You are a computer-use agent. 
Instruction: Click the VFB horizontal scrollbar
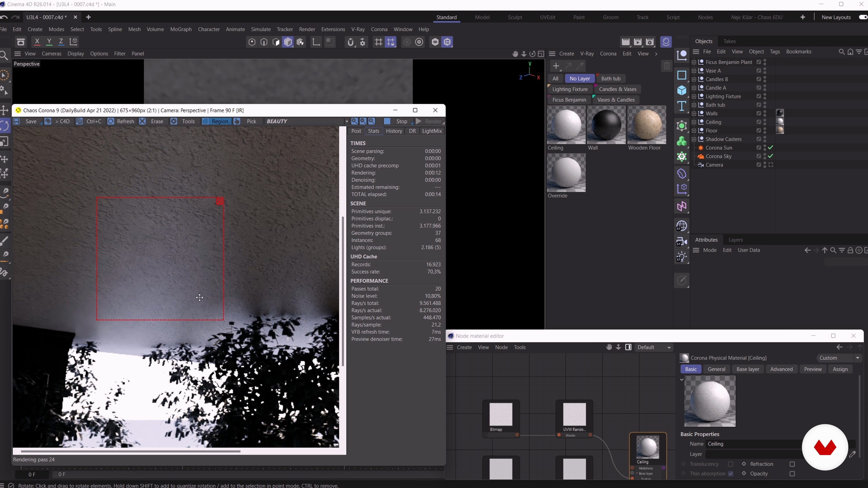pyautogui.click(x=131, y=452)
